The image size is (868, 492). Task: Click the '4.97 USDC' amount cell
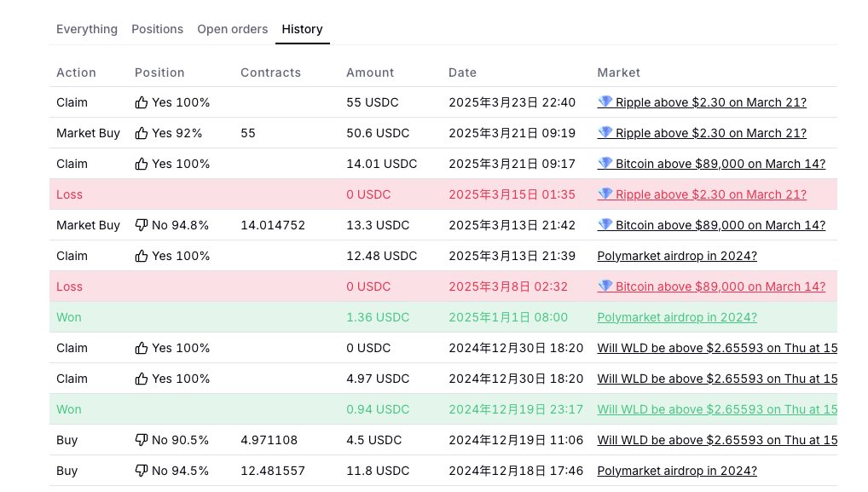tap(378, 379)
